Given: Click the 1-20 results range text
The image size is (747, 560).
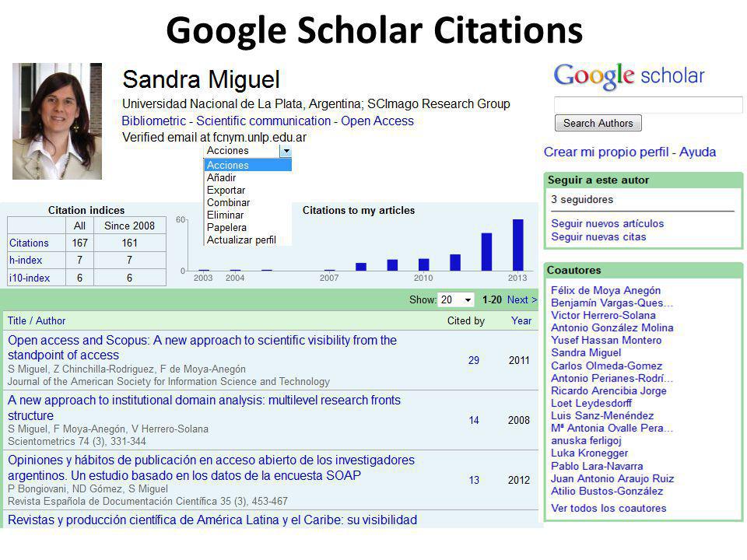Looking at the screenshot, I should tap(492, 299).
